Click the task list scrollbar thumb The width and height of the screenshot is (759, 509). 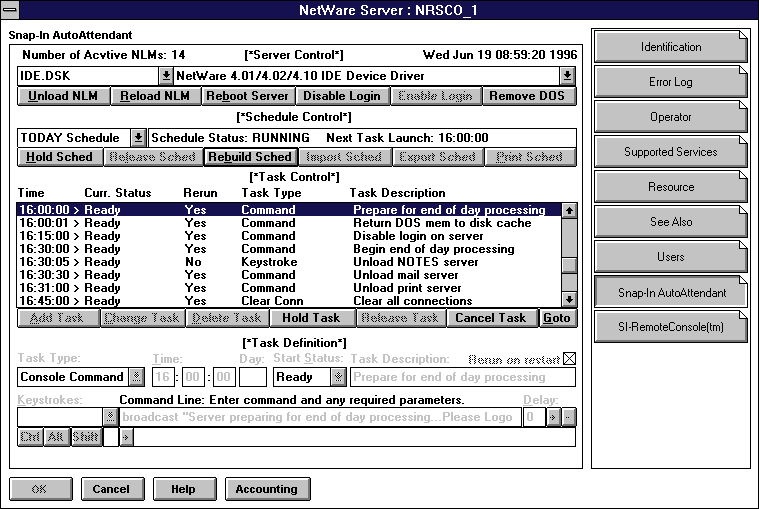(569, 266)
